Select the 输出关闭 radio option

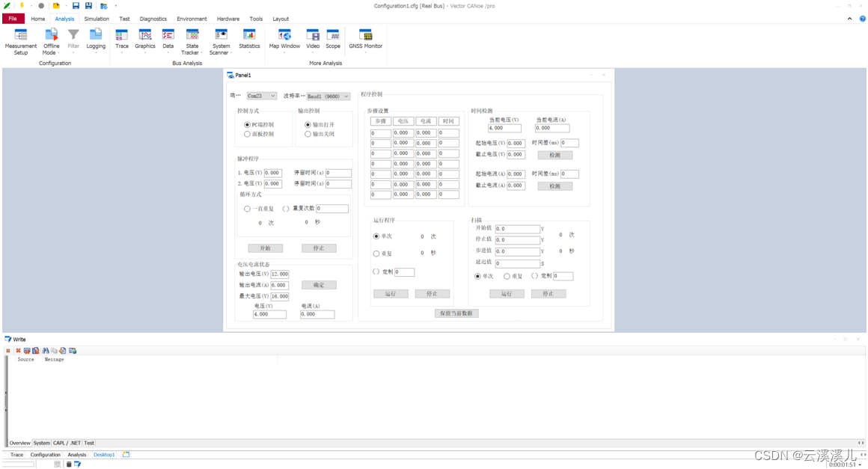[x=308, y=135]
